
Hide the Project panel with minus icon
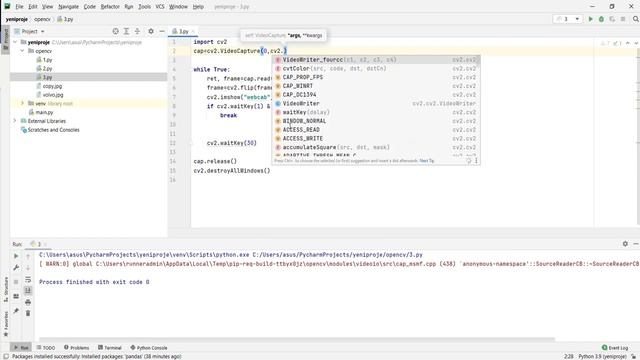click(162, 31)
